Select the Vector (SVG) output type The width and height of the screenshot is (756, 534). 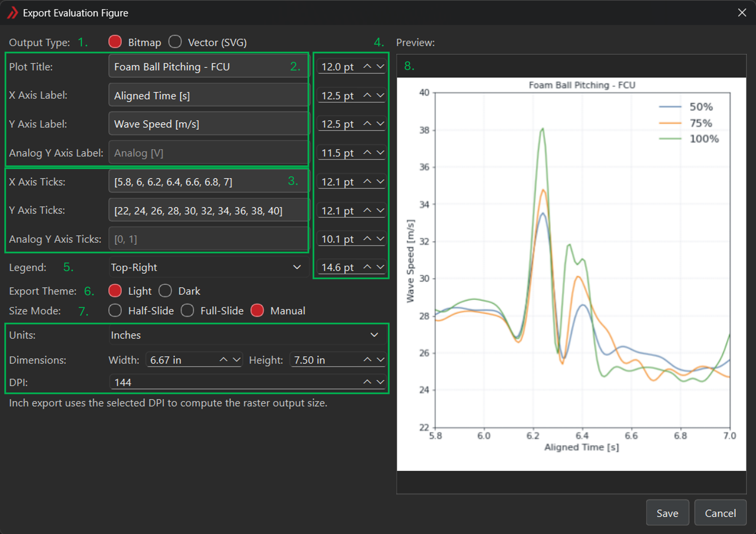click(175, 42)
